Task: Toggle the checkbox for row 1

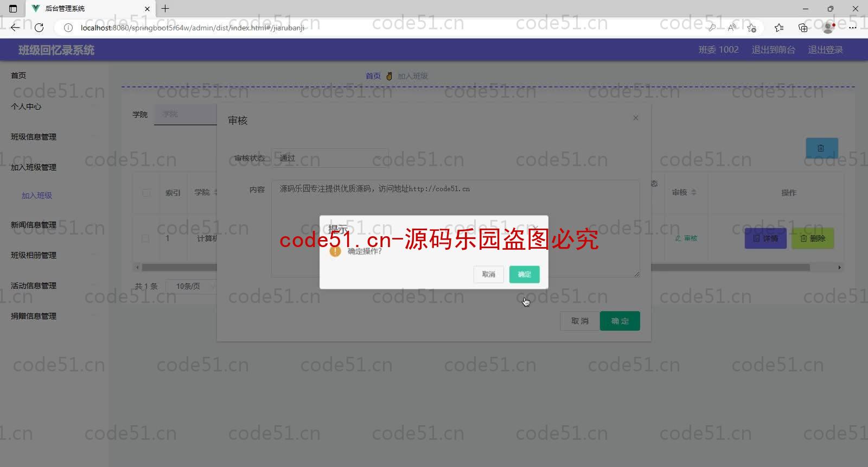Action: 145,238
